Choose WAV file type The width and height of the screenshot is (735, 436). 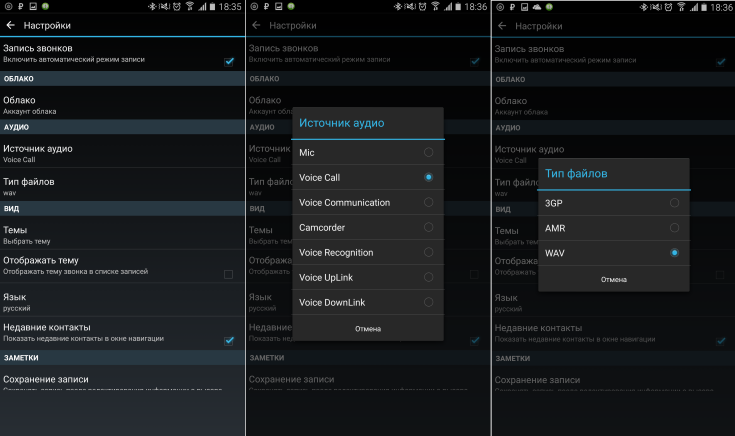[614, 253]
